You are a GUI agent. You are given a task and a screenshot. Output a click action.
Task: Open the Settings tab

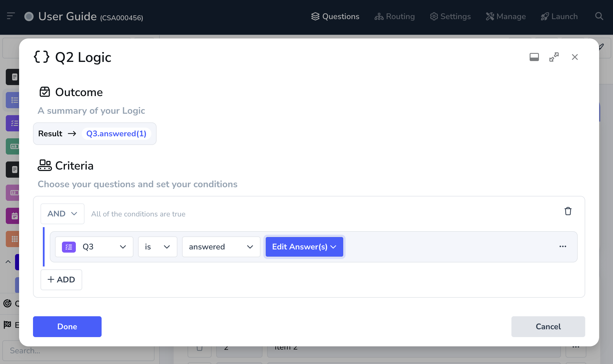(450, 16)
